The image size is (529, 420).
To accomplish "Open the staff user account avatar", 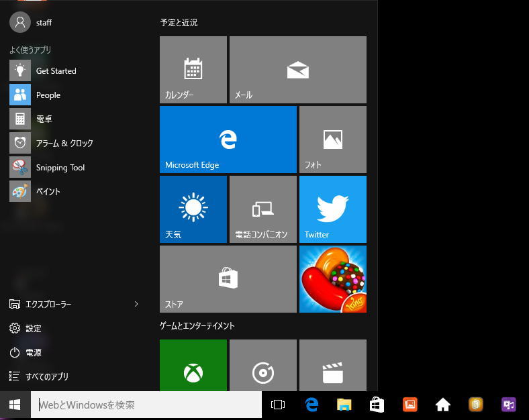I will tap(20, 22).
